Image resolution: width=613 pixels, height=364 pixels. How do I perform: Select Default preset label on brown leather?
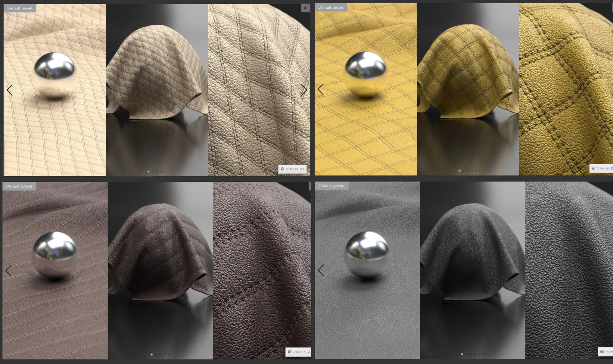[19, 186]
